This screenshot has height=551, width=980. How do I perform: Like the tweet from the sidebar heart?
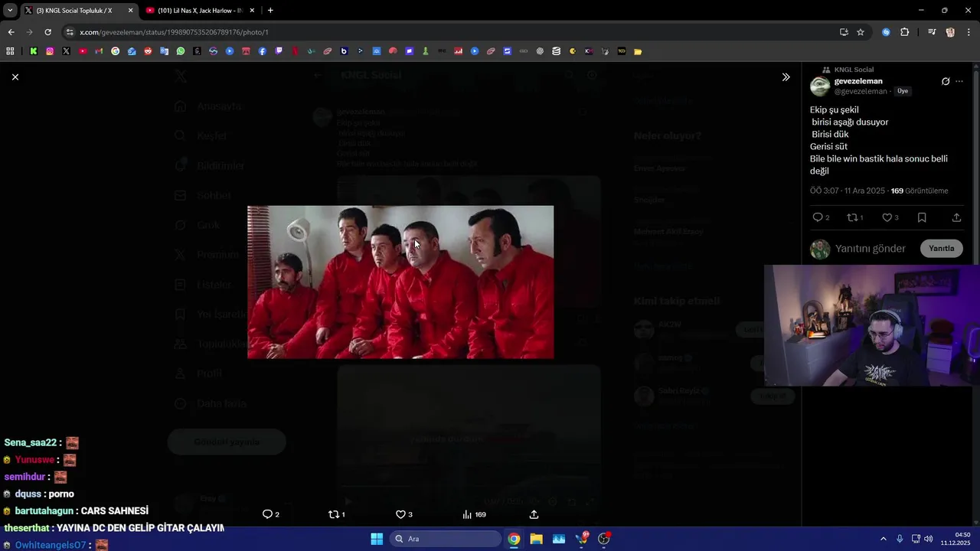coord(887,217)
